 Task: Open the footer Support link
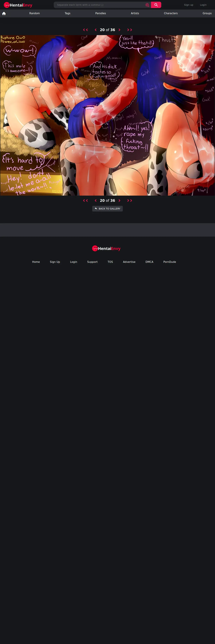[92, 262]
